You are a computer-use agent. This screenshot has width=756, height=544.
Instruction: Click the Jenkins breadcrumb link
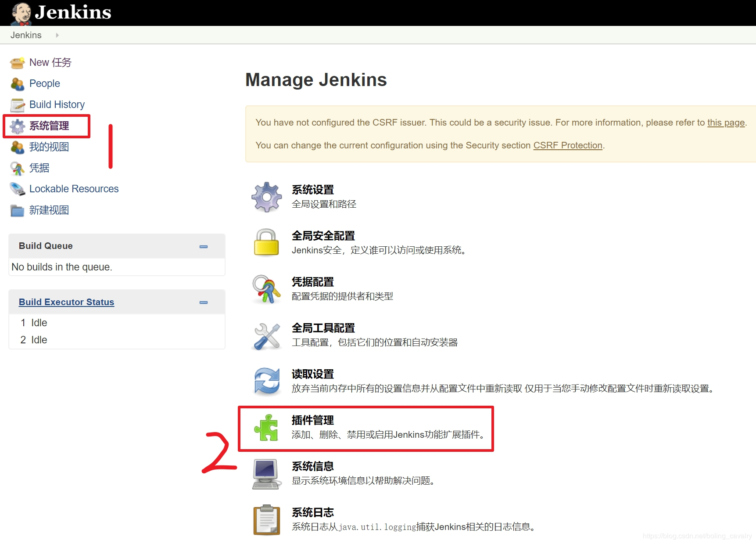point(26,35)
